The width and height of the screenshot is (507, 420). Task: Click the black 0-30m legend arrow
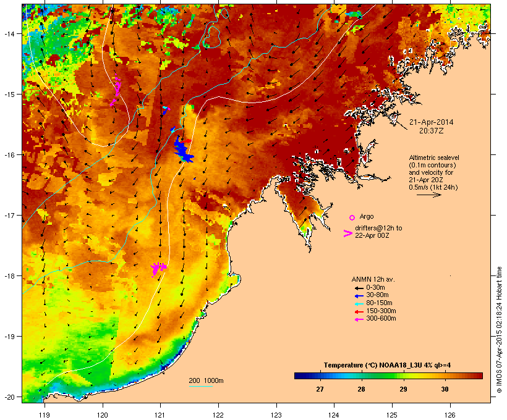click(359, 288)
